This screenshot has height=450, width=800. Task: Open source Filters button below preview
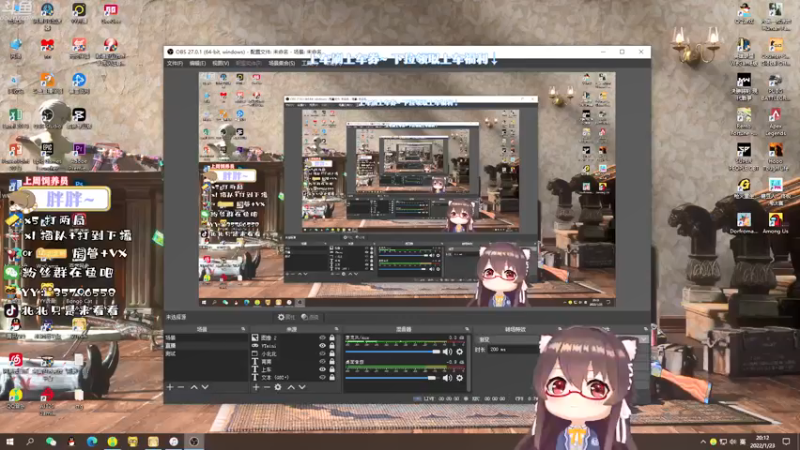310,317
